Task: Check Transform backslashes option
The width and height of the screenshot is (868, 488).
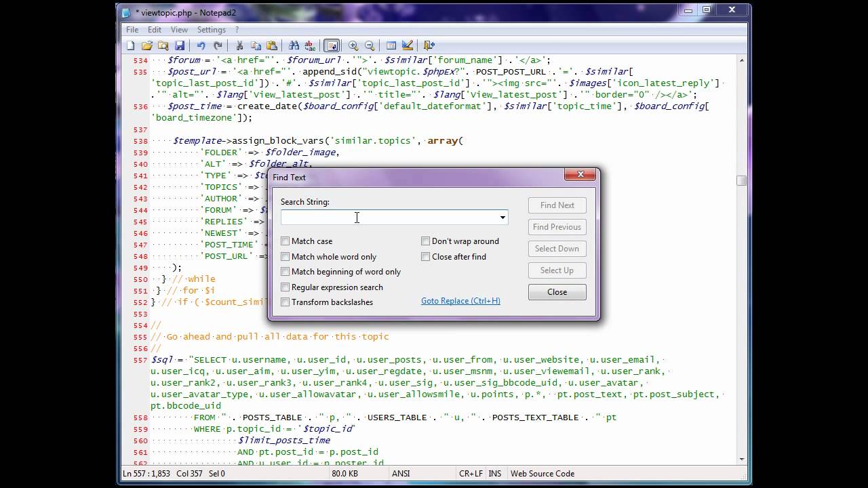Action: [x=285, y=302]
